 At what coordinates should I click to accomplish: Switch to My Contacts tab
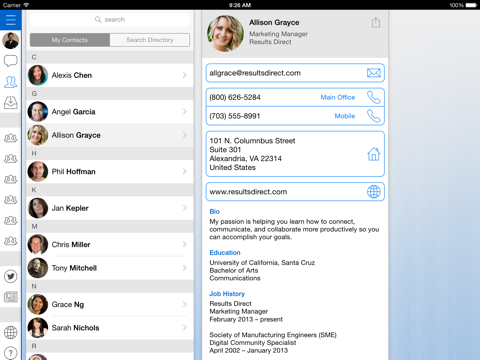[70, 40]
